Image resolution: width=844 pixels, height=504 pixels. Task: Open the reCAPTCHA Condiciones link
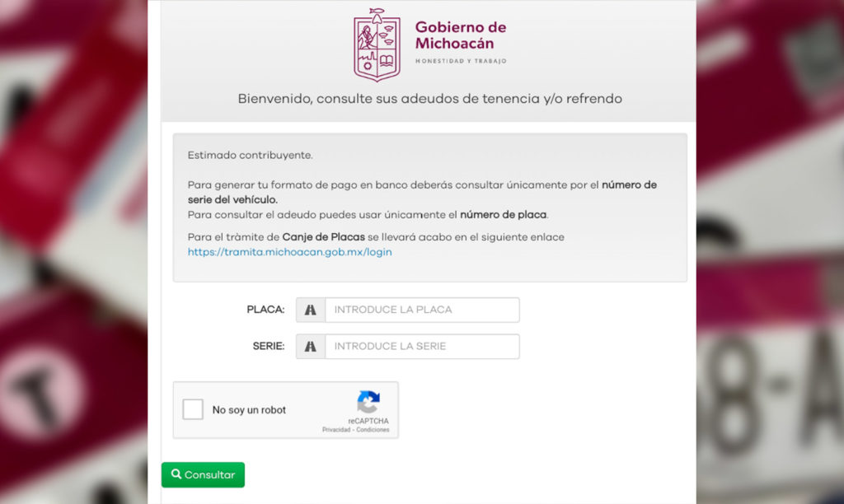[x=373, y=430]
